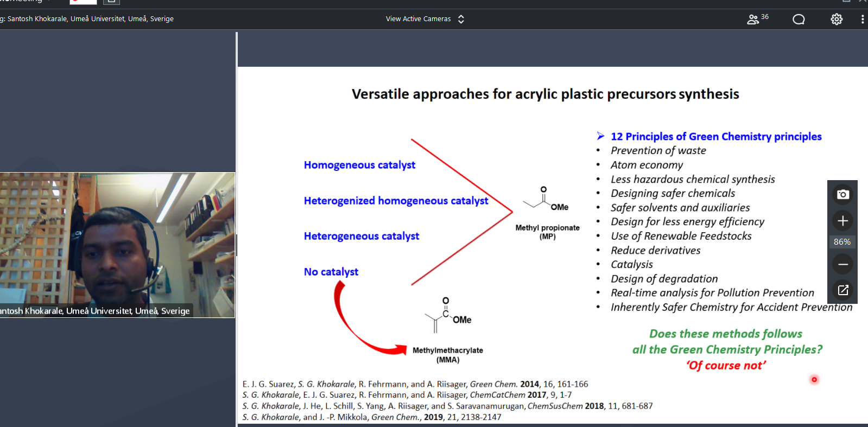Click the Prevention of waste bullet
The height and width of the screenshot is (427, 868).
point(658,151)
